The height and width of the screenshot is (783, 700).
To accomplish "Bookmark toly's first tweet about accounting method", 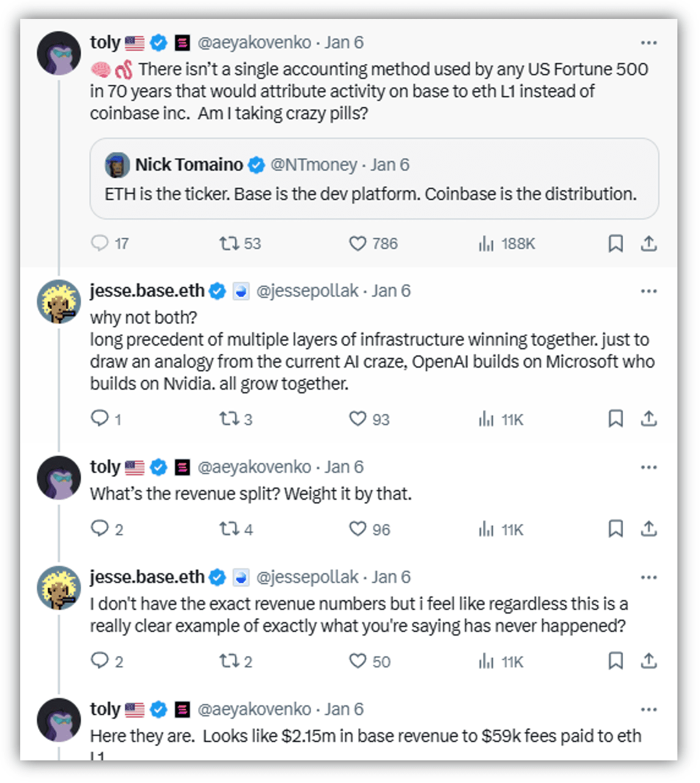I will coord(615,243).
